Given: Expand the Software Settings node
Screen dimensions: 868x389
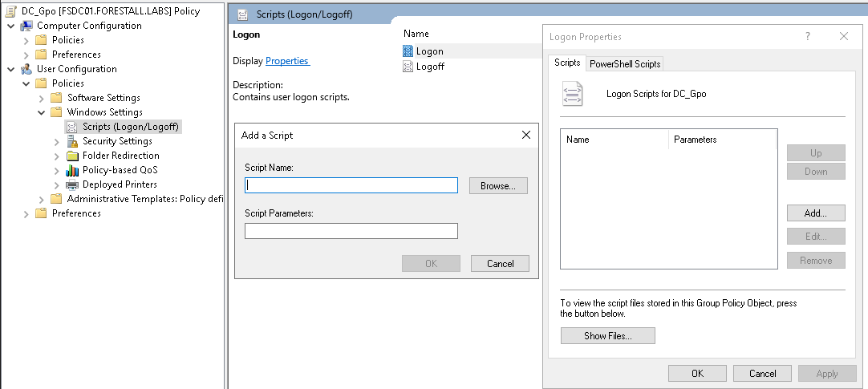Looking at the screenshot, I should click(42, 98).
